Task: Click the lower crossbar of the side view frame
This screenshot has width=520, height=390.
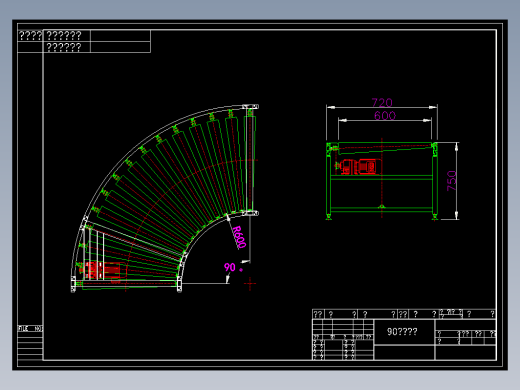Action: [x=381, y=209]
